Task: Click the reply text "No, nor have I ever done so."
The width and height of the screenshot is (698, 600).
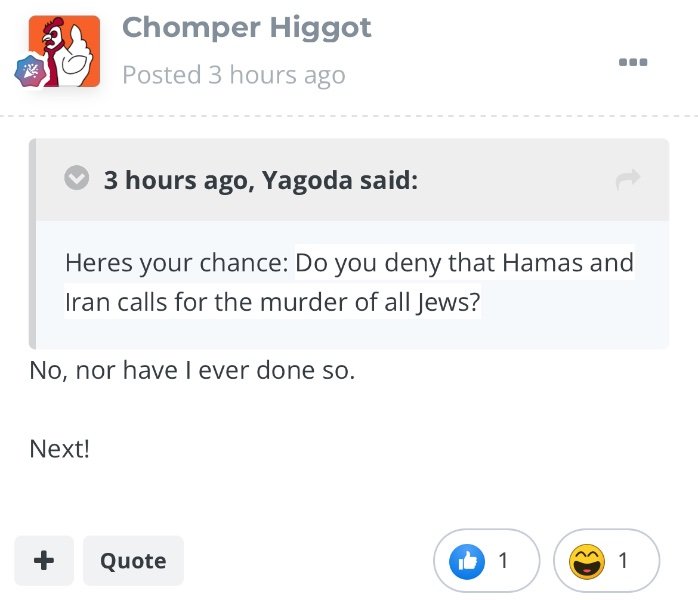Action: (x=192, y=371)
